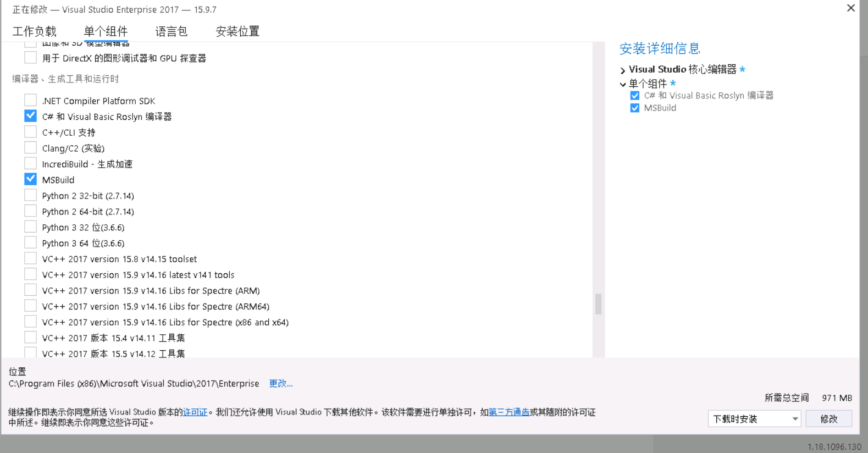Click the installer version 1.18.1096.130 text
The width and height of the screenshot is (868, 453).
click(834, 447)
